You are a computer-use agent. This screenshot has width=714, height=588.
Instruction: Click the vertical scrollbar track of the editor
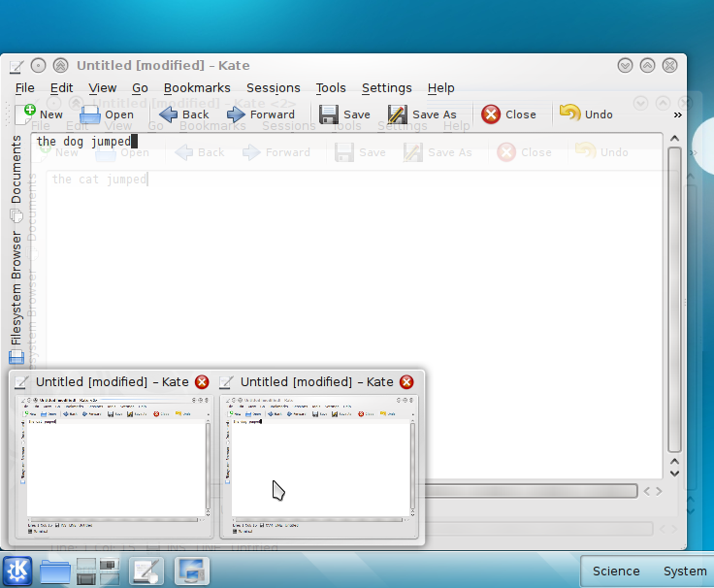(674, 299)
